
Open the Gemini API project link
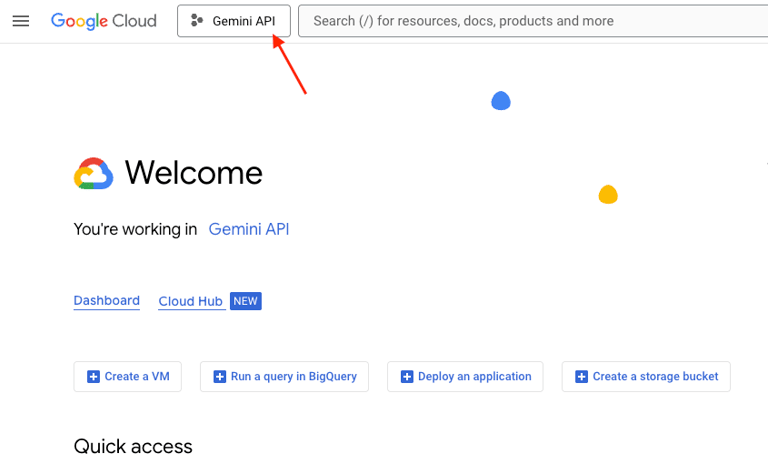[249, 229]
